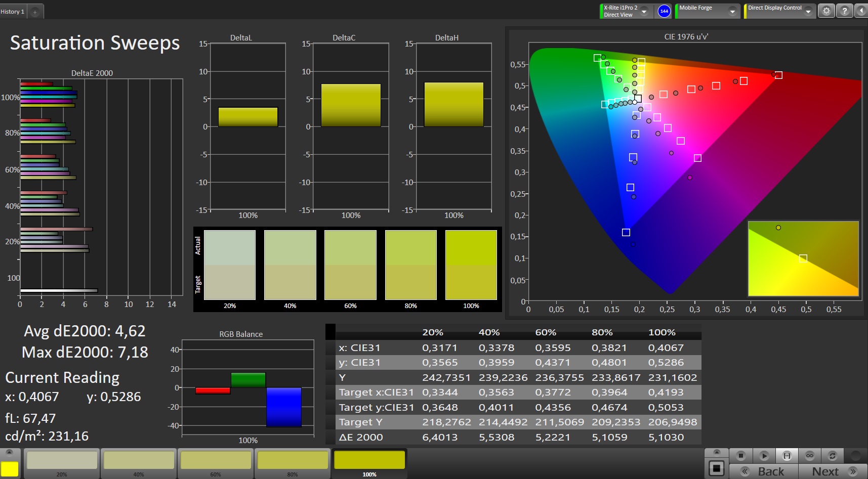
Task: Click the blue 144 meter mode circle
Action: click(x=664, y=11)
